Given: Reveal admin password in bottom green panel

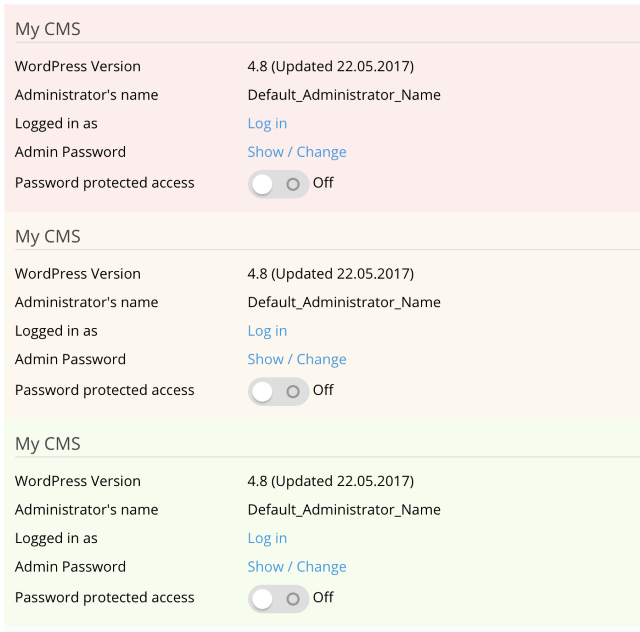Looking at the screenshot, I should 265,566.
